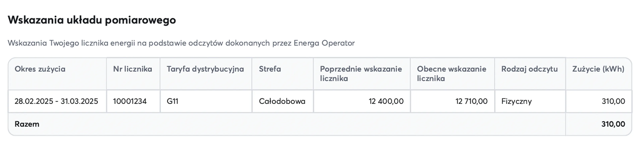The width and height of the screenshot is (644, 148).
Task: Select the "Fizyczny" reading type cell
Action: tap(517, 101)
